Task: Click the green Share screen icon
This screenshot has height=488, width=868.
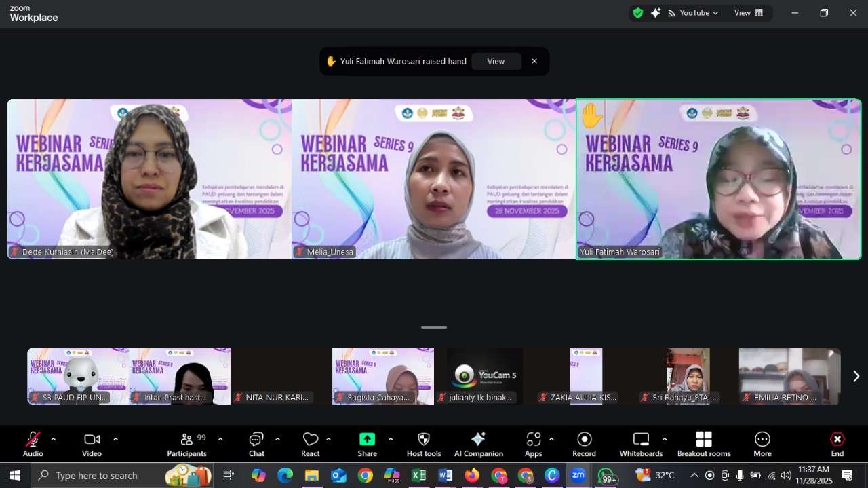Action: [367, 439]
